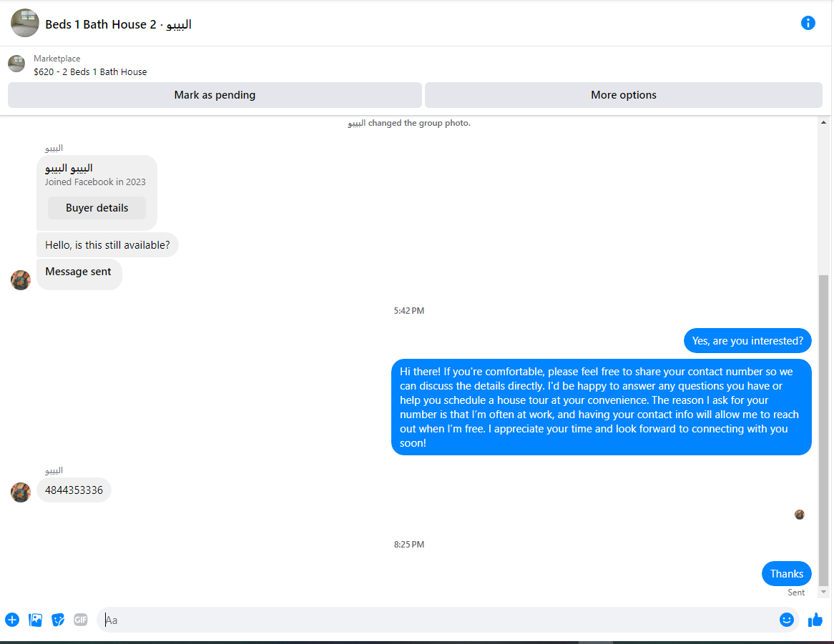Open the Marketplace listing thumbnail
Image resolution: width=834 pixels, height=644 pixels.
tap(16, 64)
